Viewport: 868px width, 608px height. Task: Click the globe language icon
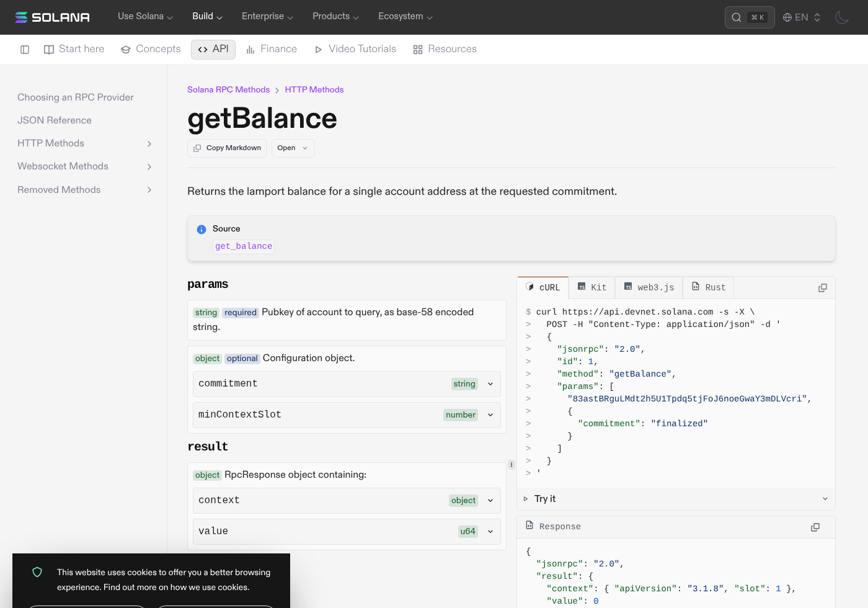point(787,17)
